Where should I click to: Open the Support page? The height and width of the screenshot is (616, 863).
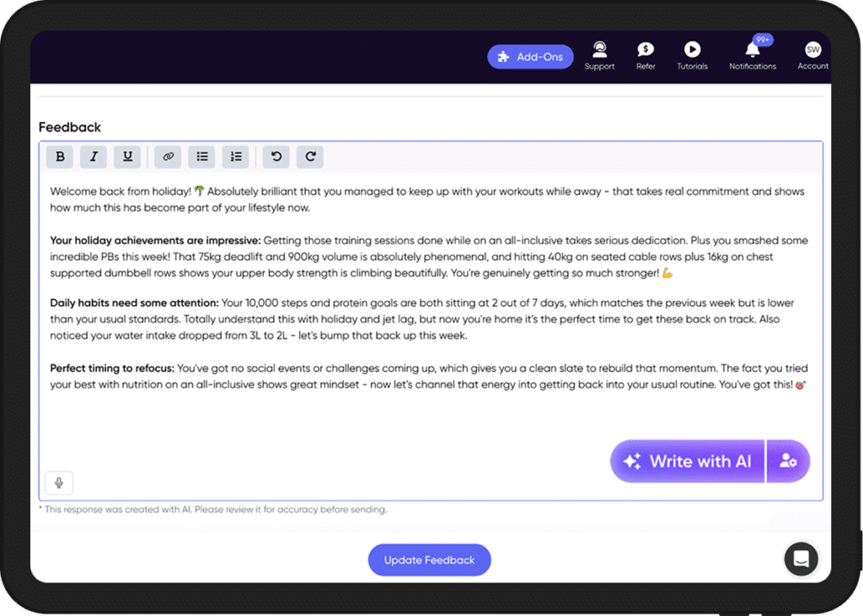[599, 56]
